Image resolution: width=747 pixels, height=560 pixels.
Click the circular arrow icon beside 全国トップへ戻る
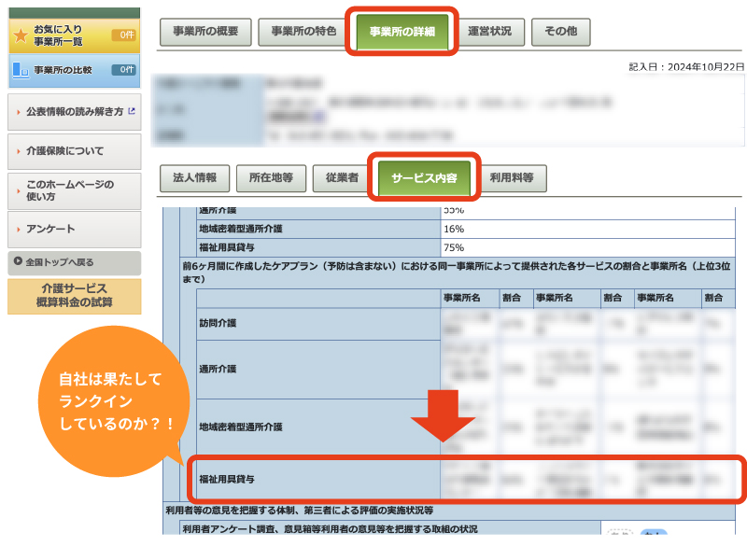point(16,262)
